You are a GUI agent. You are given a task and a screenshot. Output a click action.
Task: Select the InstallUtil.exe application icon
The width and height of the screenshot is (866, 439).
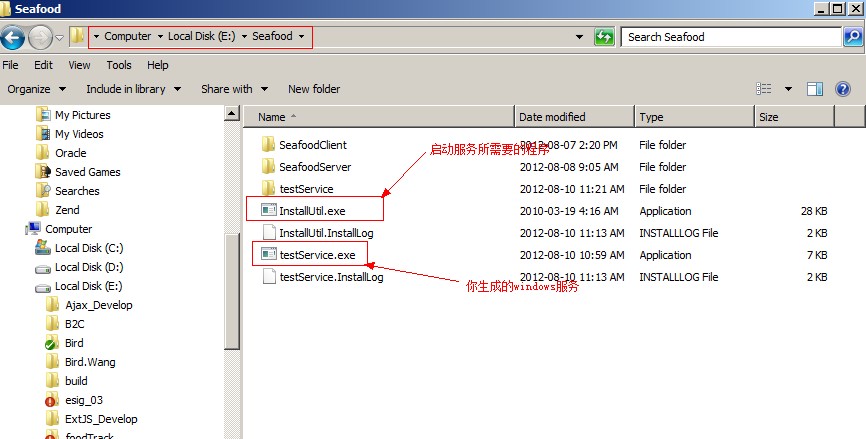point(268,210)
